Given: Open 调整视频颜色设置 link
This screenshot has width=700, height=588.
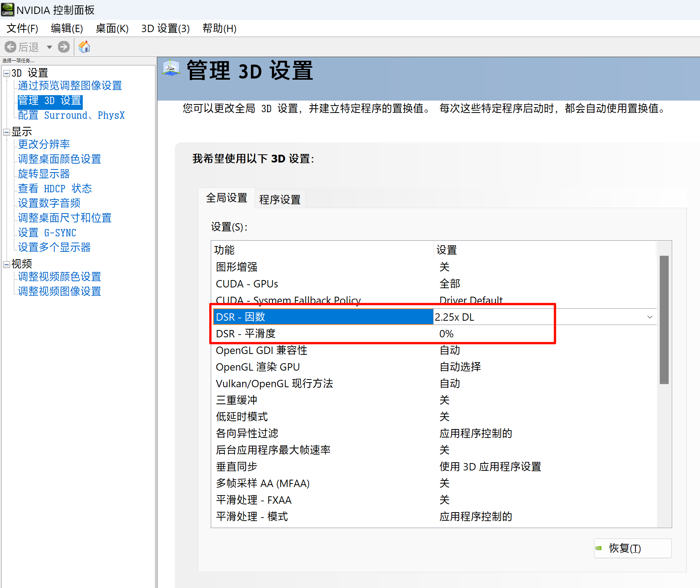Looking at the screenshot, I should pos(60,277).
